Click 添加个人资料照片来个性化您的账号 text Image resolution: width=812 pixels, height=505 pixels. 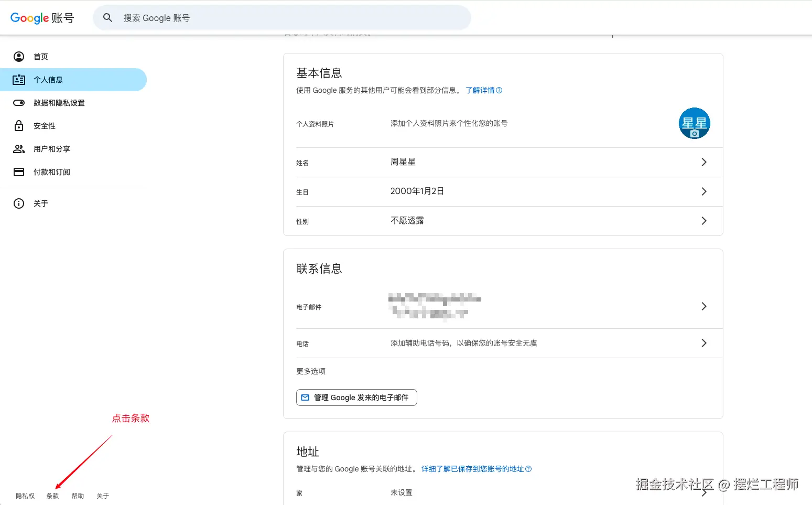[449, 123]
